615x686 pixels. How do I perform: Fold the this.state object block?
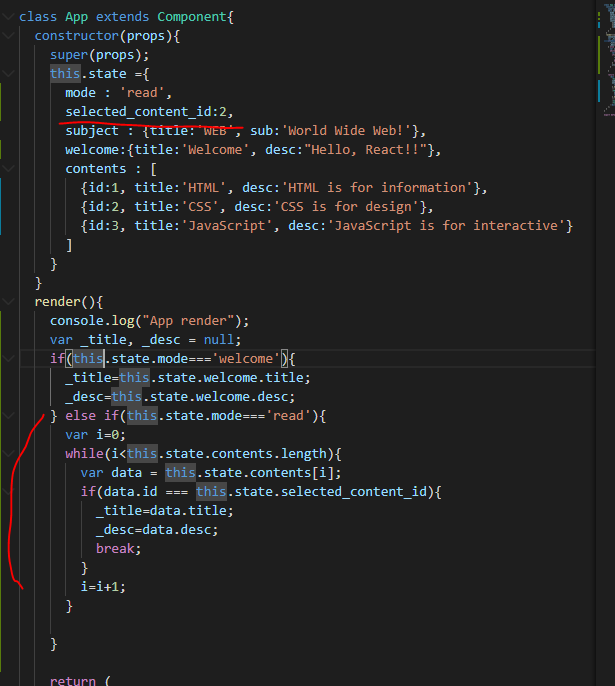8,74
